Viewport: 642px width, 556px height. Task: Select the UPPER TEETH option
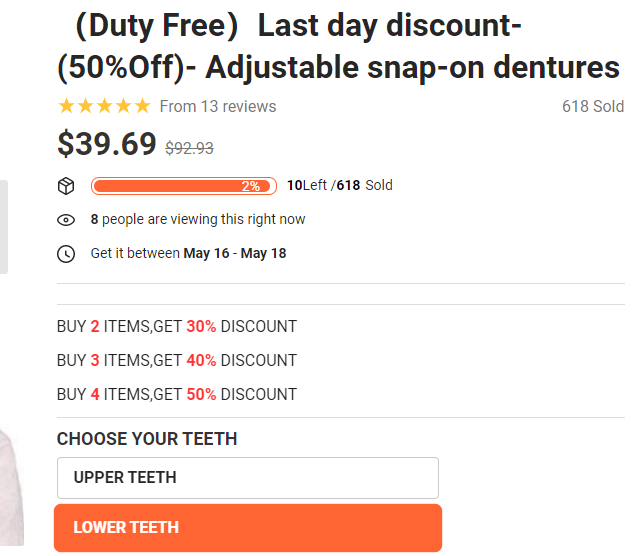coord(248,478)
